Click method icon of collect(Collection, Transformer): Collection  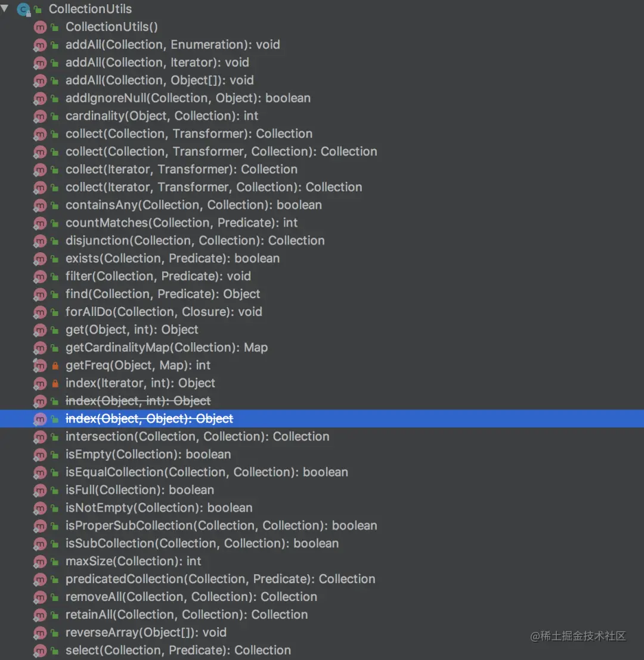pos(39,134)
